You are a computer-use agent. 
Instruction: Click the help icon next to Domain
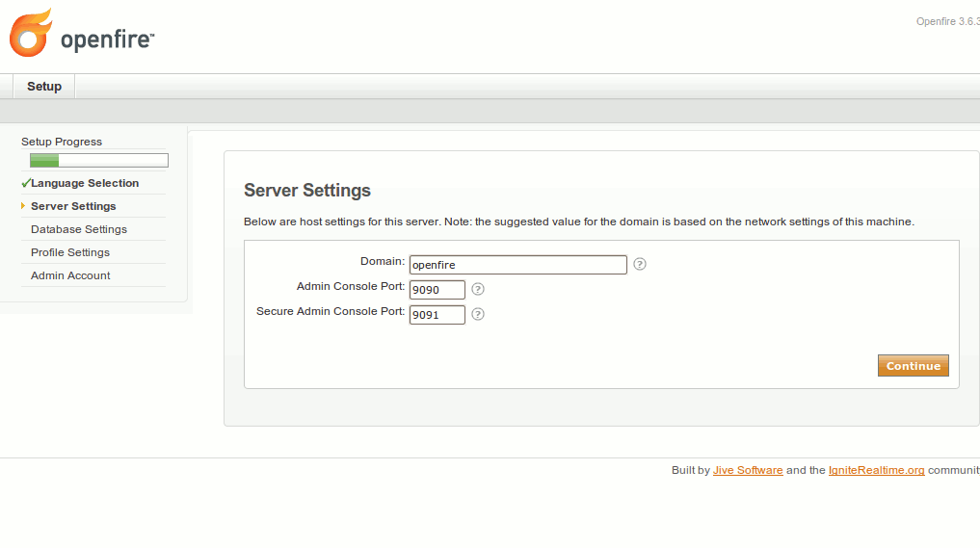640,264
